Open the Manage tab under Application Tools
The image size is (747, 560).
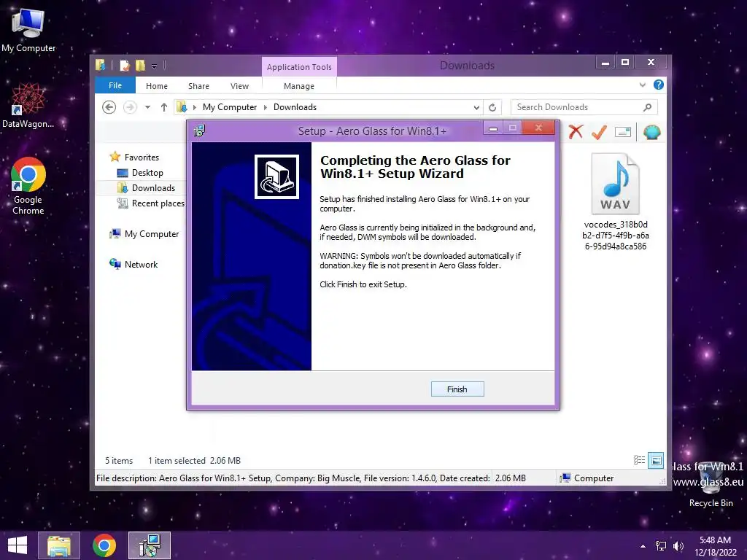(298, 86)
